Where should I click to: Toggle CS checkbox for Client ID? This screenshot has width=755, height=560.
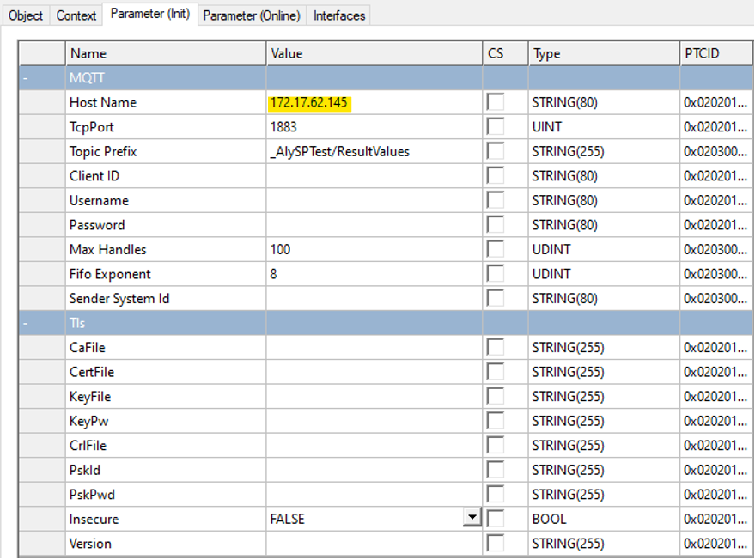pos(496,176)
